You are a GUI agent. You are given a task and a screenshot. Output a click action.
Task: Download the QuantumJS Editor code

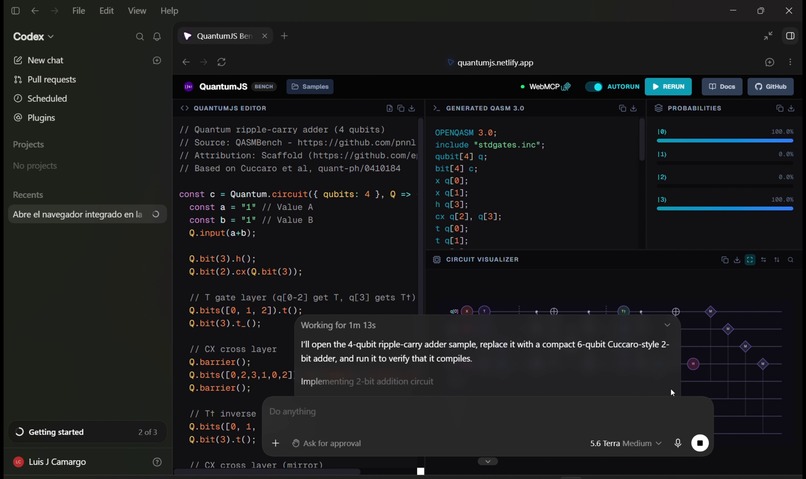[412, 108]
